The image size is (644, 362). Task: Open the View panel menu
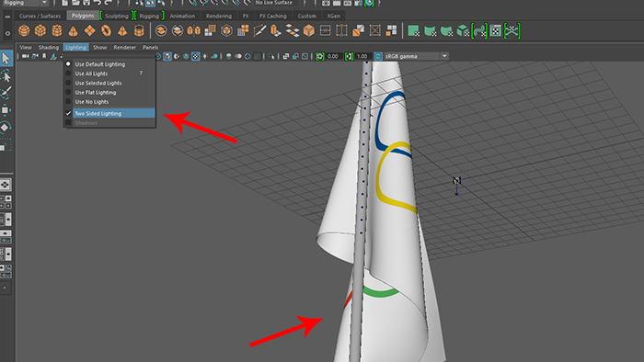tap(26, 48)
